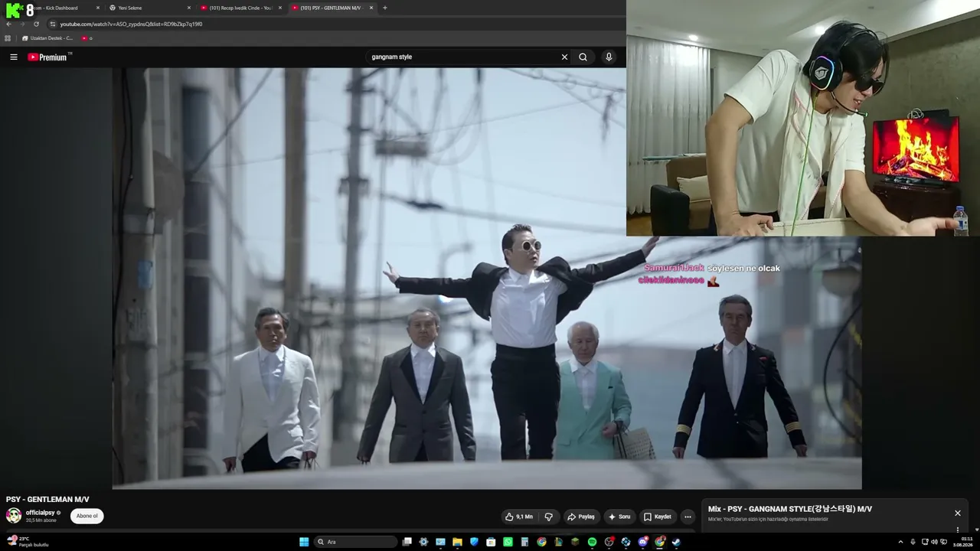Image resolution: width=980 pixels, height=551 pixels.
Task: Open Microsoft Store from taskbar
Action: [491, 542]
